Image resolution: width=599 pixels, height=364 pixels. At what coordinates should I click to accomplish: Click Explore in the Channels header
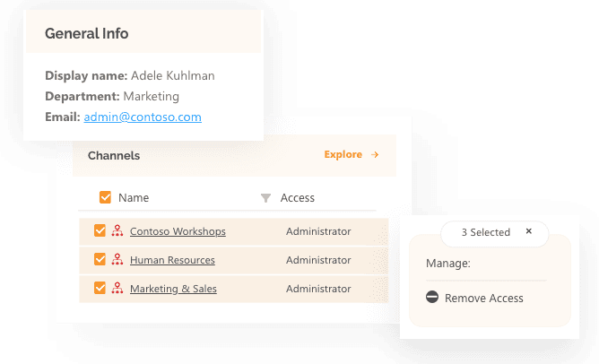click(343, 155)
